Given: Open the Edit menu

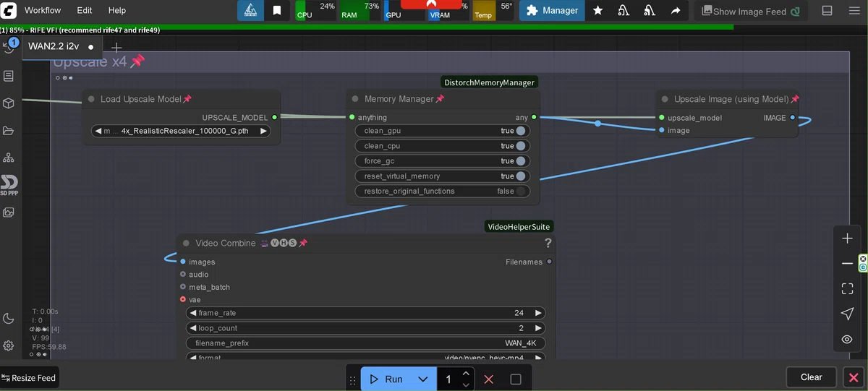Looking at the screenshot, I should point(85,11).
